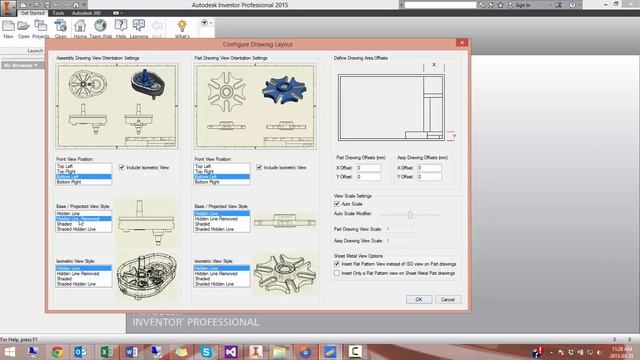Click the Open folder icon in Launch panel
The image size is (640, 360).
tap(24, 26)
